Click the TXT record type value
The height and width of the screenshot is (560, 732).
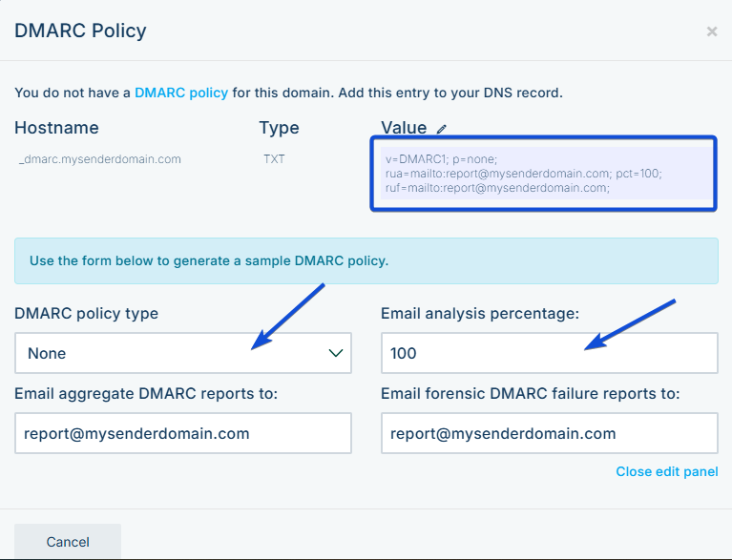(x=274, y=159)
